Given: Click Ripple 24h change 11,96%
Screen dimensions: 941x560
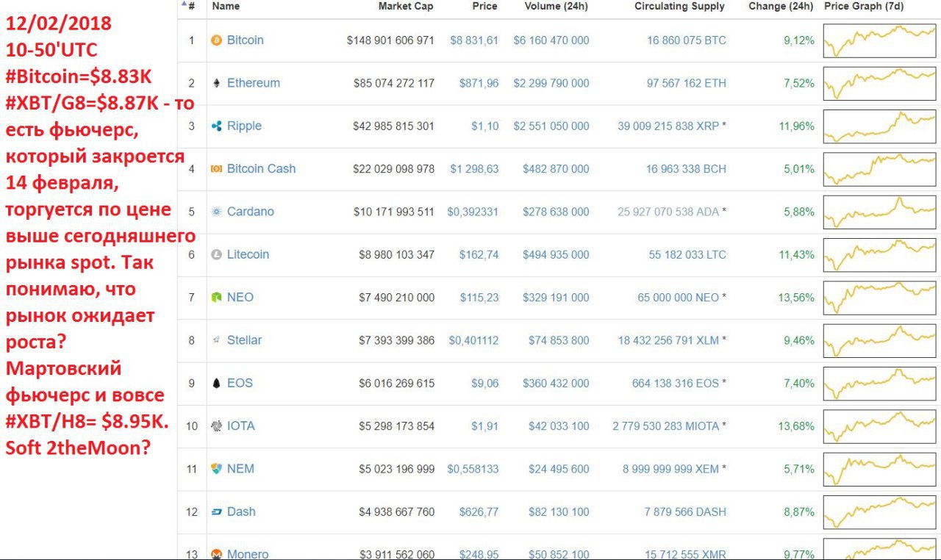Looking at the screenshot, I should 796,126.
